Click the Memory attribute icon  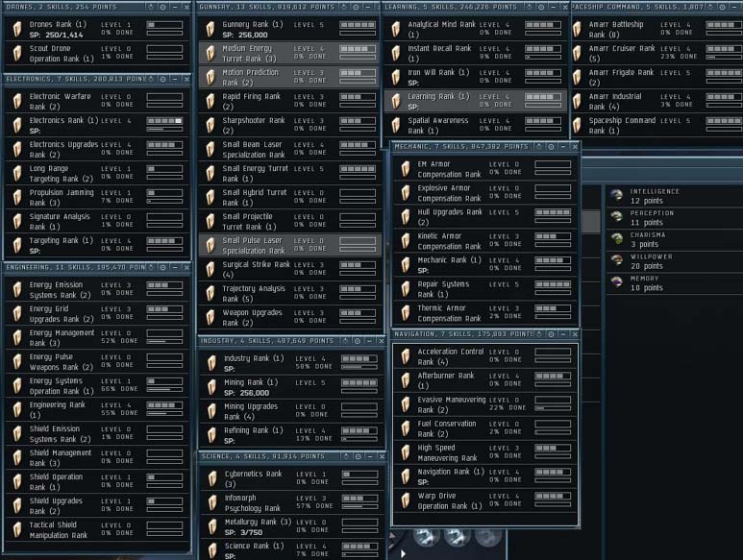616,282
